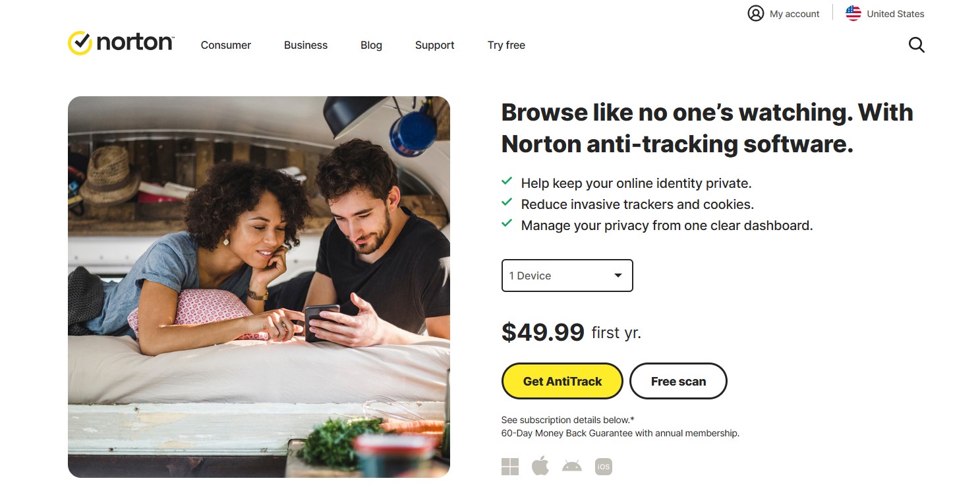Open the My account link
The height and width of the screenshot is (495, 980).
794,14
